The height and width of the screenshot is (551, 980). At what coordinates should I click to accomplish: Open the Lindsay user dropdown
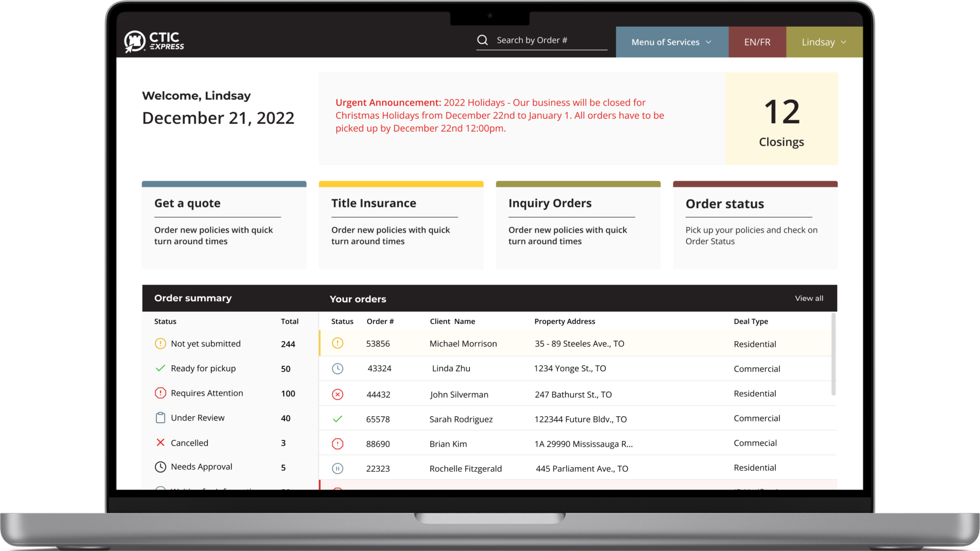pyautogui.click(x=824, y=42)
